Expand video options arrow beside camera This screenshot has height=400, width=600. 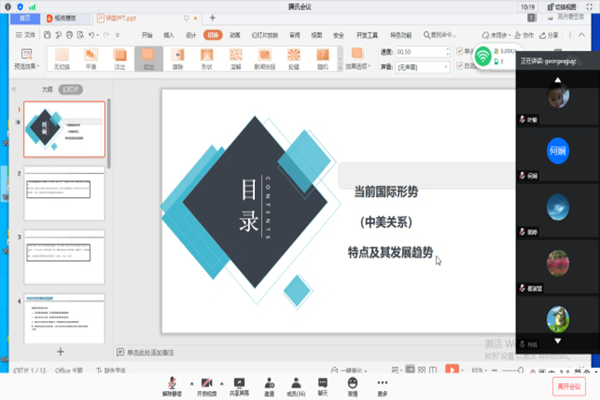tap(224, 383)
